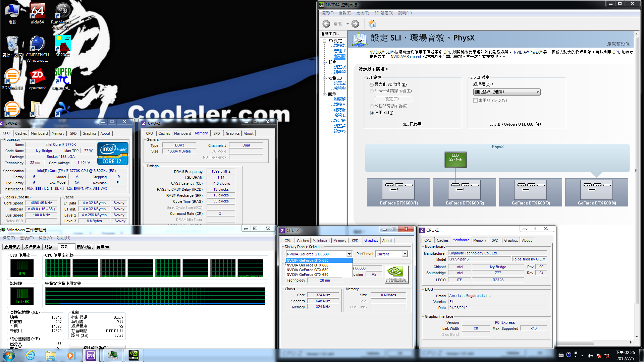Select the Surround spanning displays radio option
644x362 pixels.
click(x=372, y=91)
